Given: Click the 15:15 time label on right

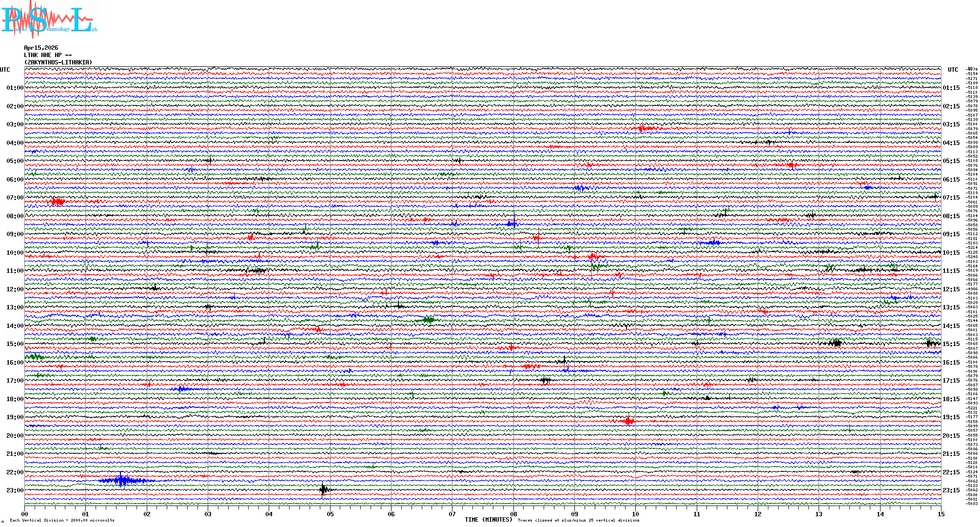Looking at the screenshot, I should pos(951,344).
